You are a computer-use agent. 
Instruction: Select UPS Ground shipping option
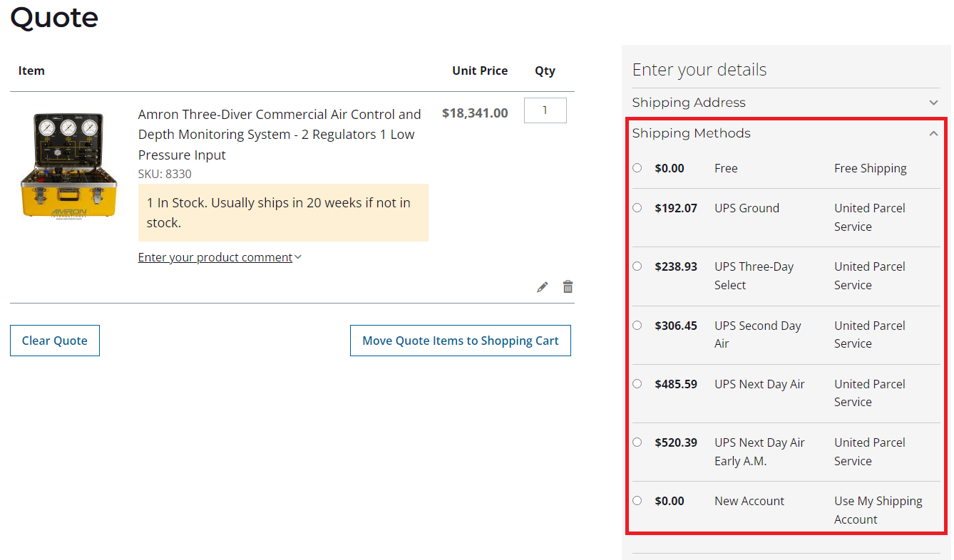(x=637, y=208)
